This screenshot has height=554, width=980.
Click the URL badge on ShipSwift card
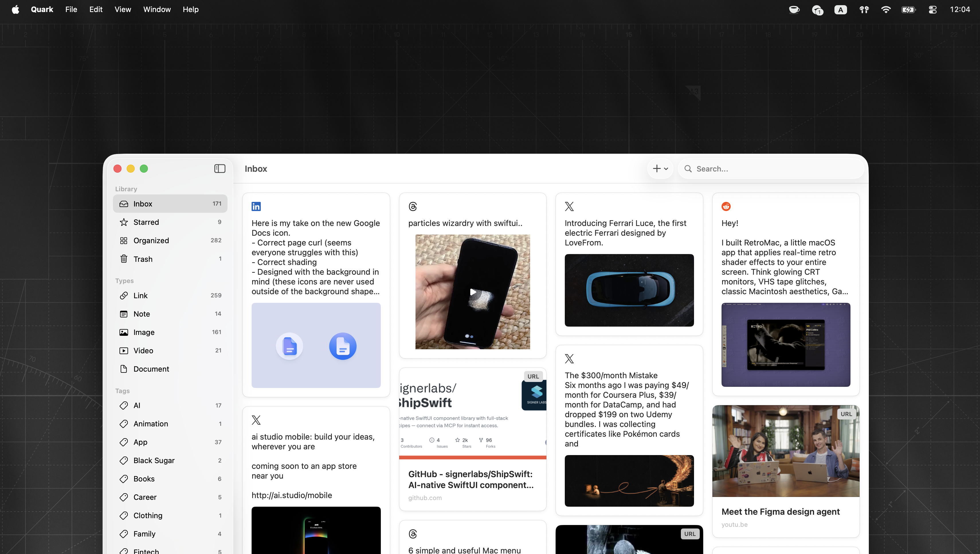click(x=533, y=376)
